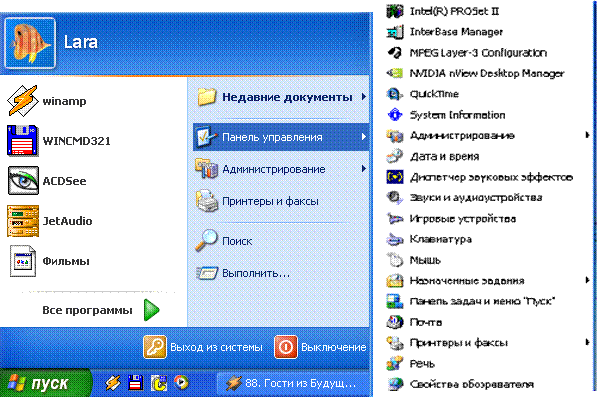Open Игровые устройства

click(x=452, y=219)
